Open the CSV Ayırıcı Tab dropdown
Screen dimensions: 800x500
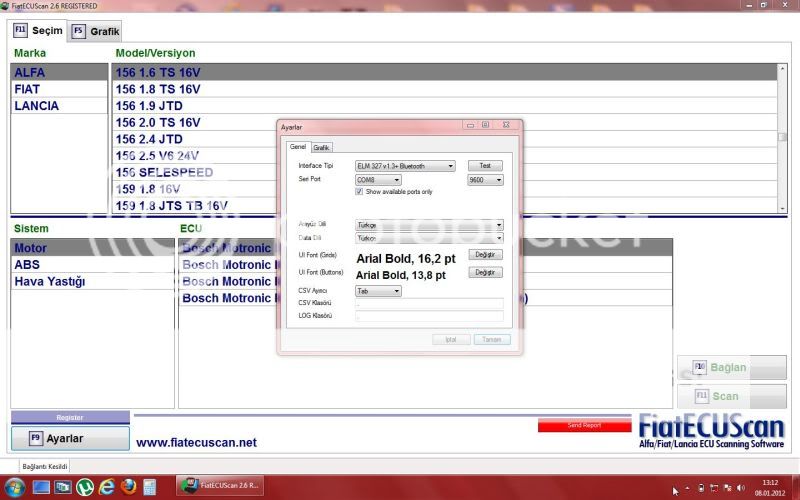[378, 291]
